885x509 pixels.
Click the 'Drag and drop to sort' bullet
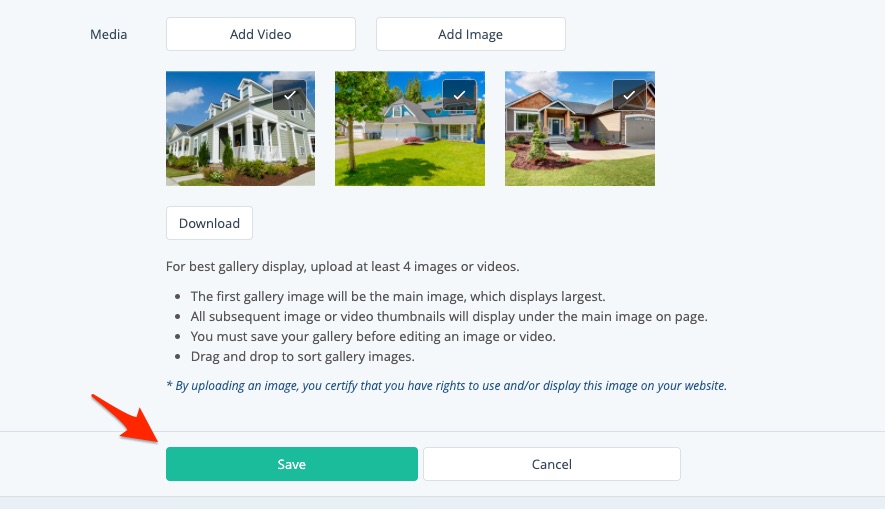303,357
